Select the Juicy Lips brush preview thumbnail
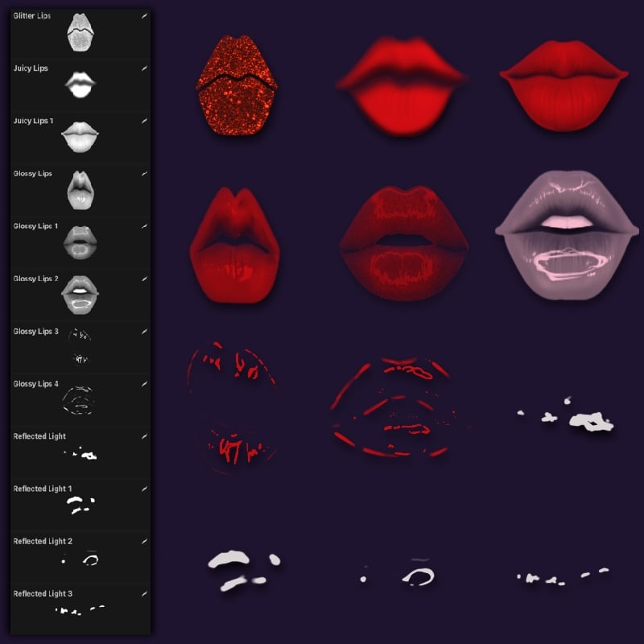Image resolution: width=644 pixels, height=644 pixels. coord(80,85)
